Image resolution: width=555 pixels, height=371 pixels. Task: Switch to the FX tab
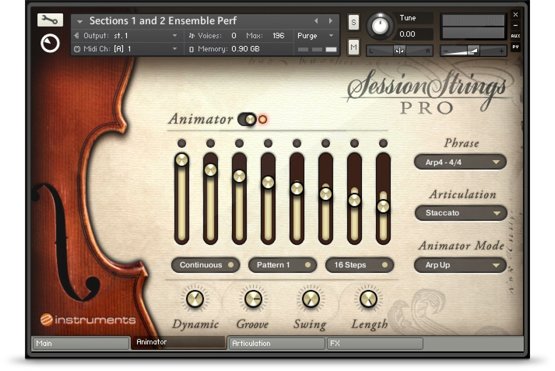coord(375,343)
